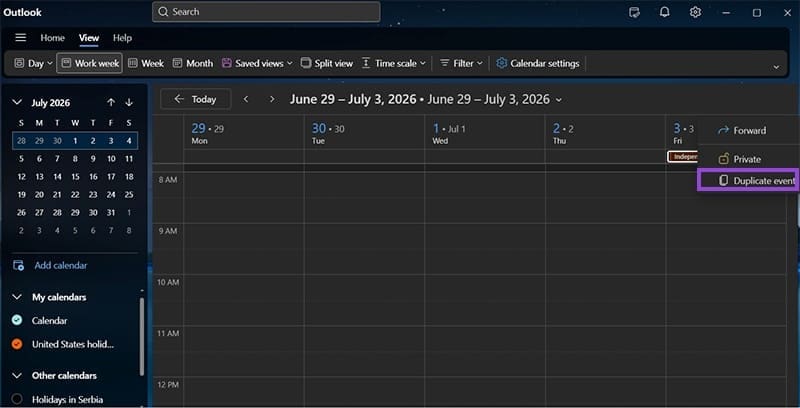The height and width of the screenshot is (408, 800).
Task: Go to the next week arrow
Action: [272, 99]
